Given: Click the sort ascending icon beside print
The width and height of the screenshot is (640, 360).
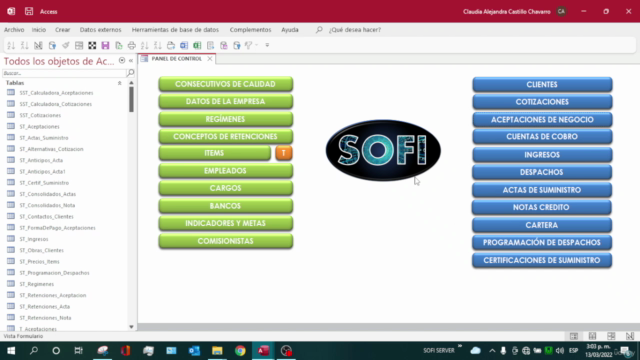Looking at the screenshot, I should [x=144, y=45].
